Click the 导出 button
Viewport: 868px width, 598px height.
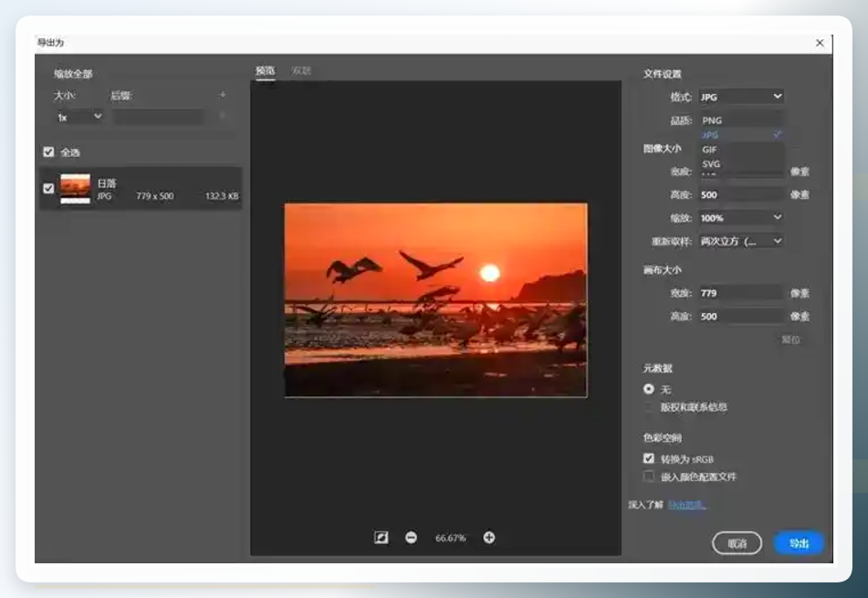coord(799,543)
